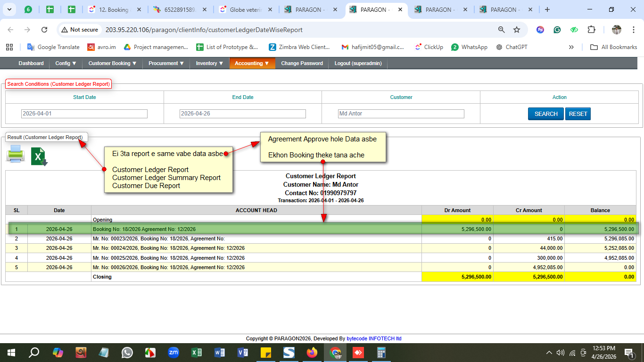Expand the Accounting menu
Image resolution: width=644 pixels, height=362 pixels.
tap(252, 63)
